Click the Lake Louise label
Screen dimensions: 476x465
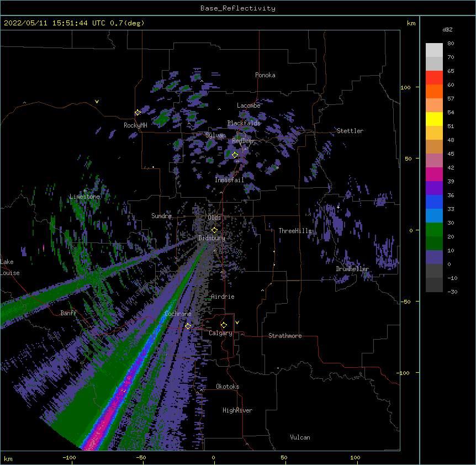click(9, 267)
